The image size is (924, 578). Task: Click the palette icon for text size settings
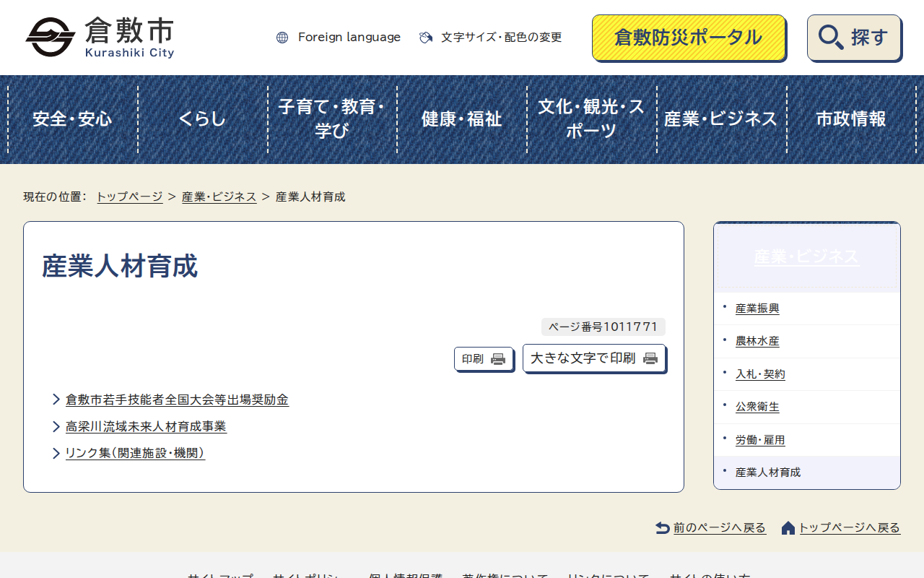[x=426, y=38]
